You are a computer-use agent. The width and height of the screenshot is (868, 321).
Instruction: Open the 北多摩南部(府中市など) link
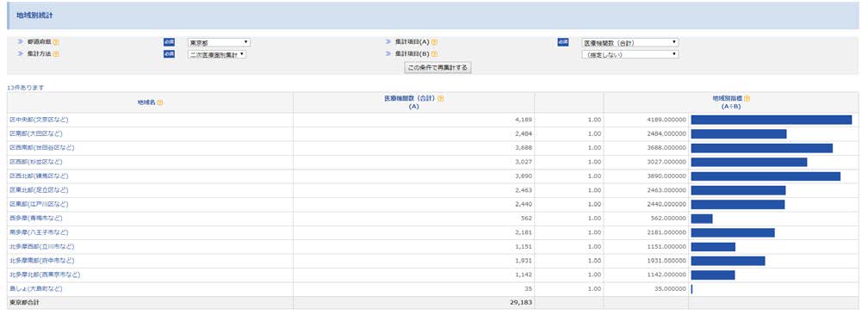[41, 261]
